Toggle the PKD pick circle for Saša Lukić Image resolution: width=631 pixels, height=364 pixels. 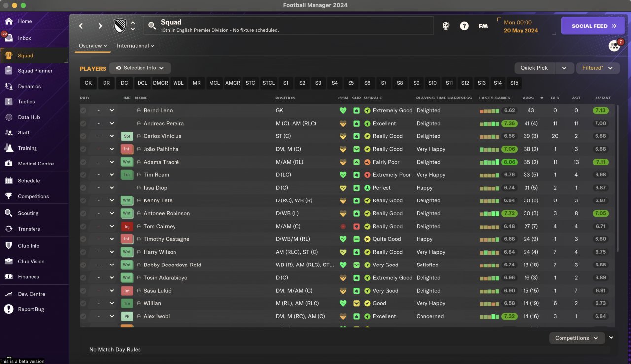point(83,291)
